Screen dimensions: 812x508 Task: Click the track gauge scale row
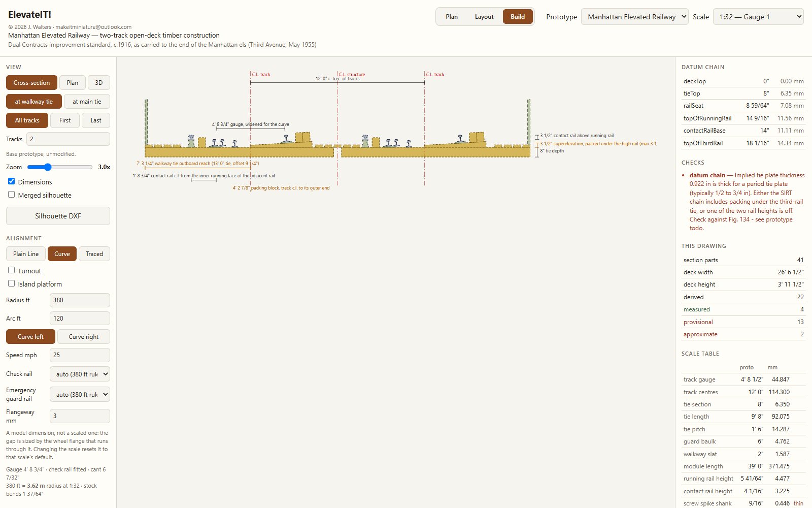[743, 379]
